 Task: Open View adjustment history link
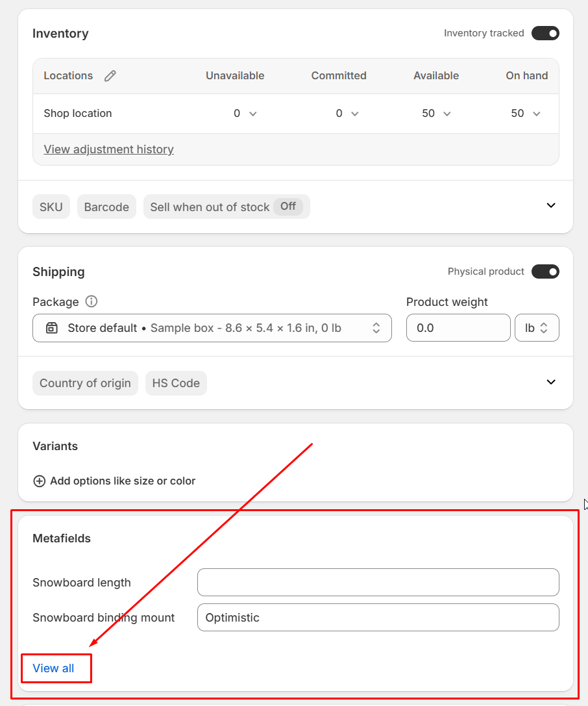pyautogui.click(x=108, y=149)
